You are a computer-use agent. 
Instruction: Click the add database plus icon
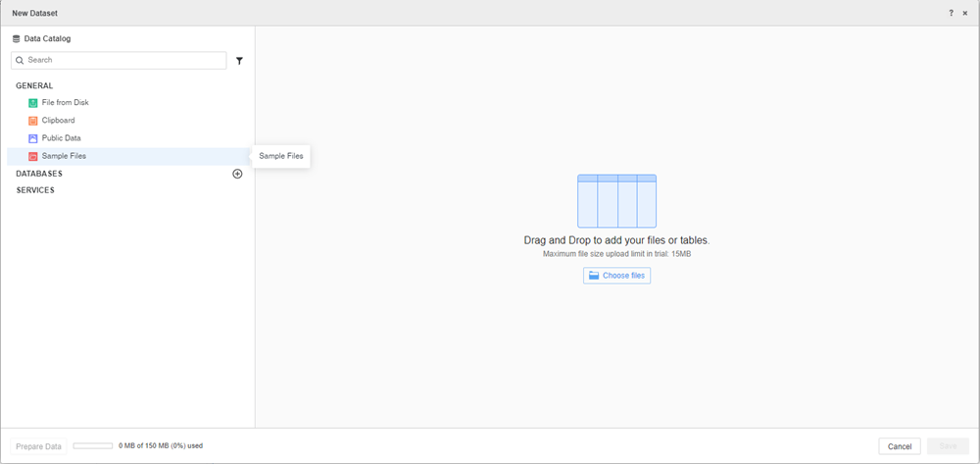[237, 174]
